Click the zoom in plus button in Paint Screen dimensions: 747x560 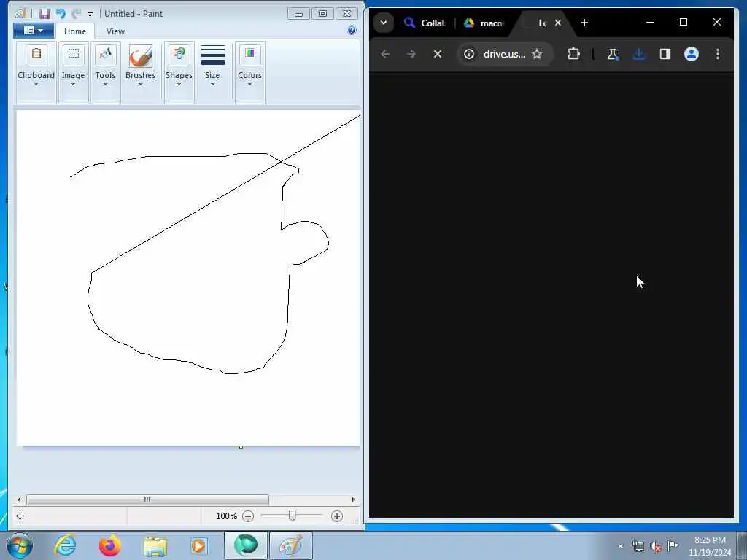[x=337, y=516]
